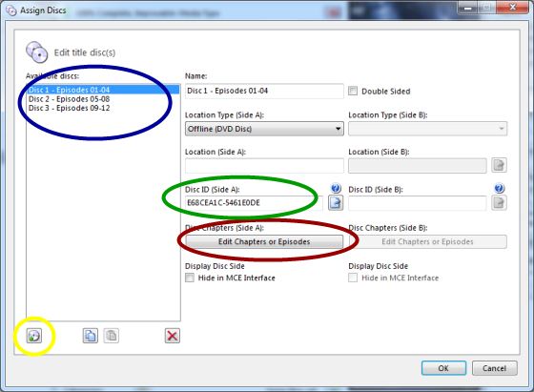Click Edit Chapters or Episodes for Side A
Image resolution: width=534 pixels, height=392 pixels.
(x=264, y=242)
